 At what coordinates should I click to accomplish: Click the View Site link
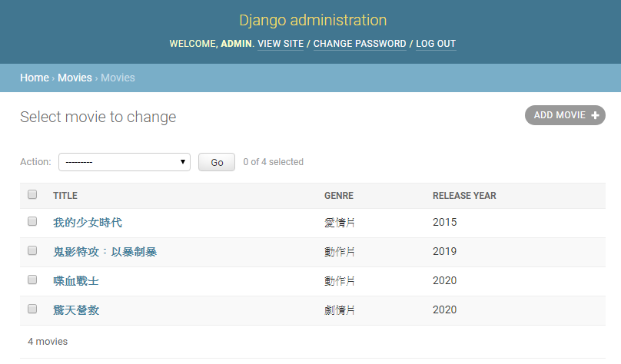281,44
